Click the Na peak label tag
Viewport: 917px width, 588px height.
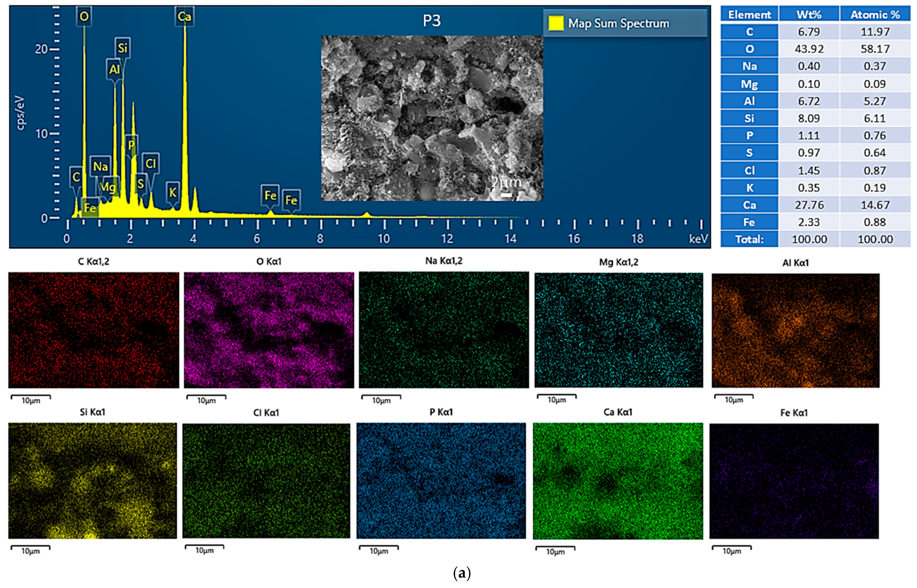coord(100,166)
